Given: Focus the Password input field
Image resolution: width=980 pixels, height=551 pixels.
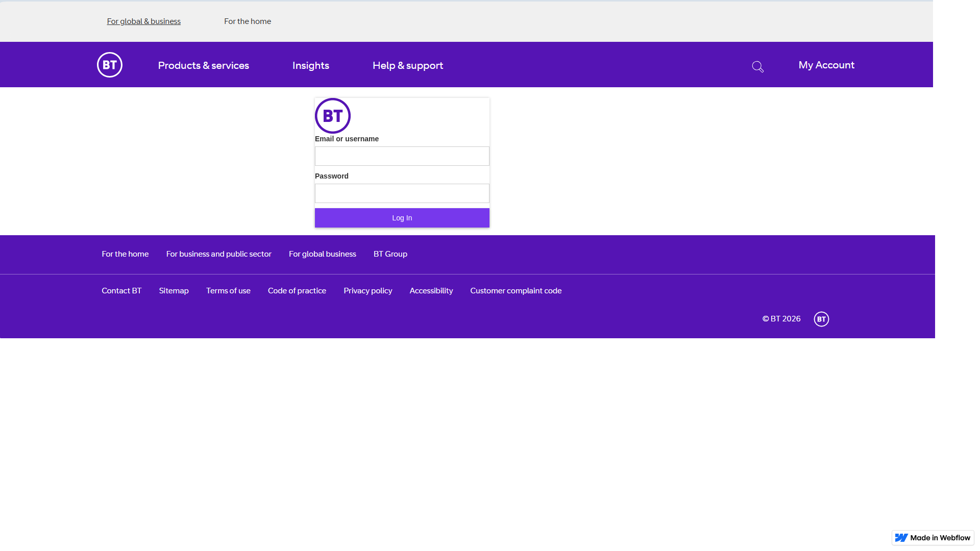Looking at the screenshot, I should point(402,193).
